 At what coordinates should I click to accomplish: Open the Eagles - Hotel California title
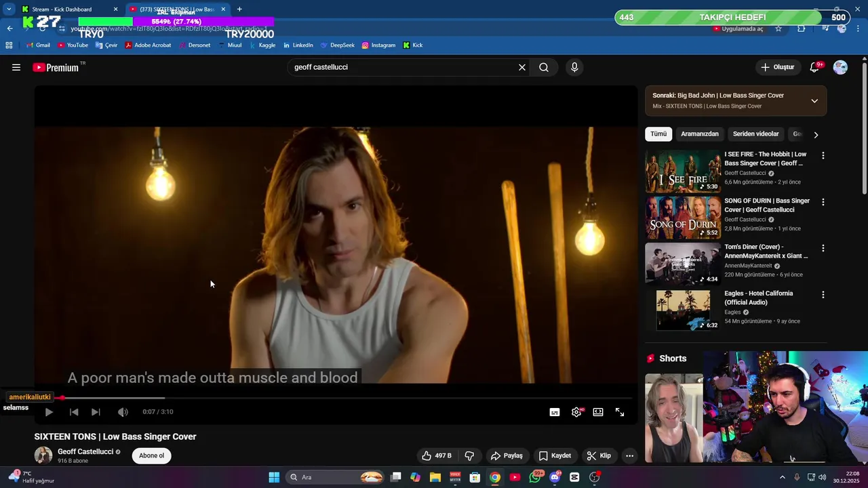[759, 298]
